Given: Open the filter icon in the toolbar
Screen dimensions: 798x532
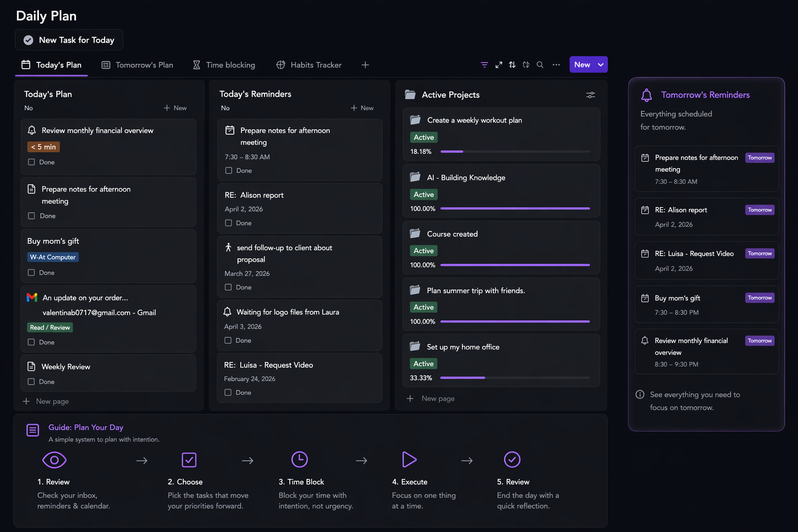Looking at the screenshot, I should click(x=484, y=64).
